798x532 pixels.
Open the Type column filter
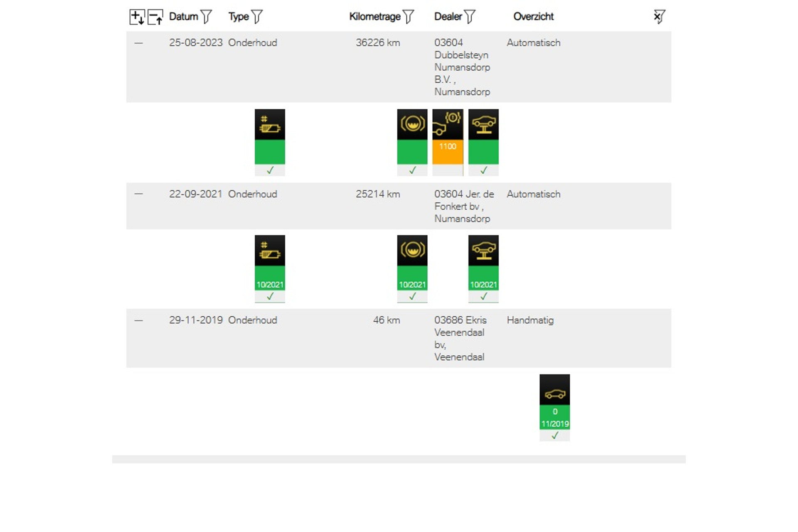pyautogui.click(x=257, y=17)
